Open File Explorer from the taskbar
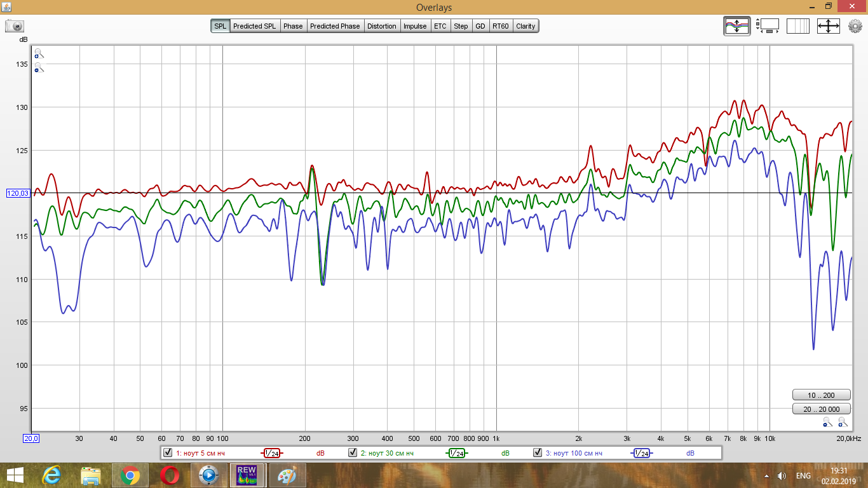The height and width of the screenshot is (488, 868). click(91, 475)
